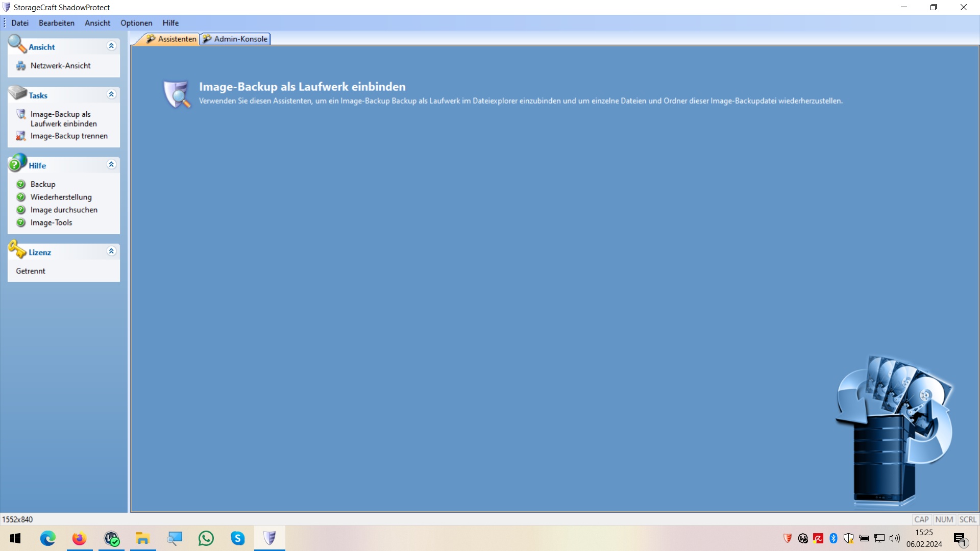Click the shield magnifier wizard icon

point(177,94)
